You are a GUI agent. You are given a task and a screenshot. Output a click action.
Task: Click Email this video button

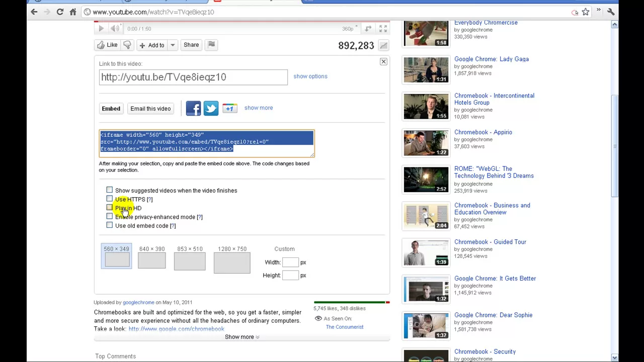coord(150,109)
